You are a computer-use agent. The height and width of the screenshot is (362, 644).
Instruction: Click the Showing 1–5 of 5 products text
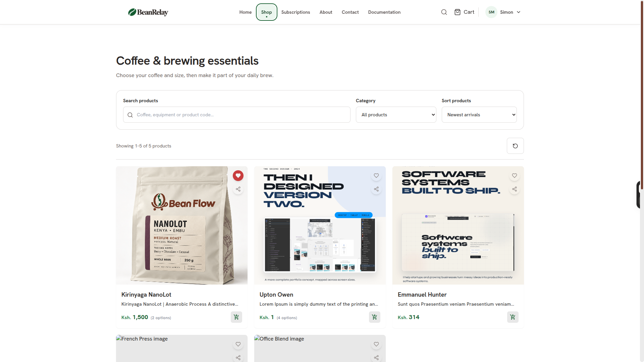tap(144, 146)
